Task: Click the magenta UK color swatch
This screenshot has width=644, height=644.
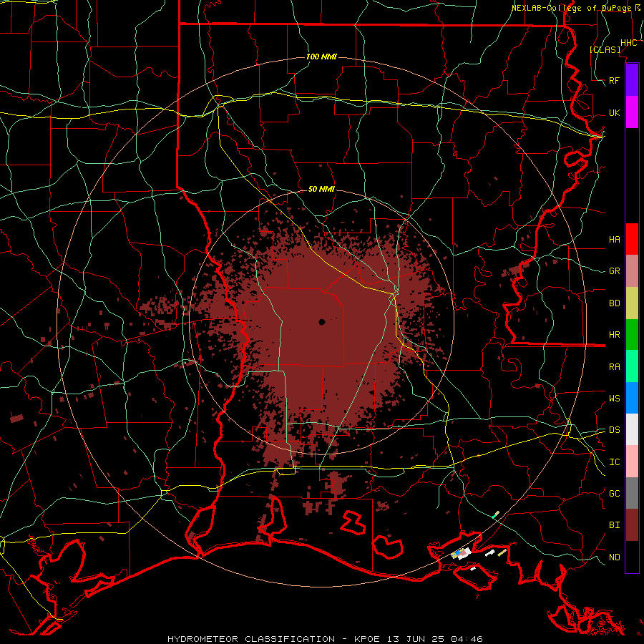Action: [632, 112]
